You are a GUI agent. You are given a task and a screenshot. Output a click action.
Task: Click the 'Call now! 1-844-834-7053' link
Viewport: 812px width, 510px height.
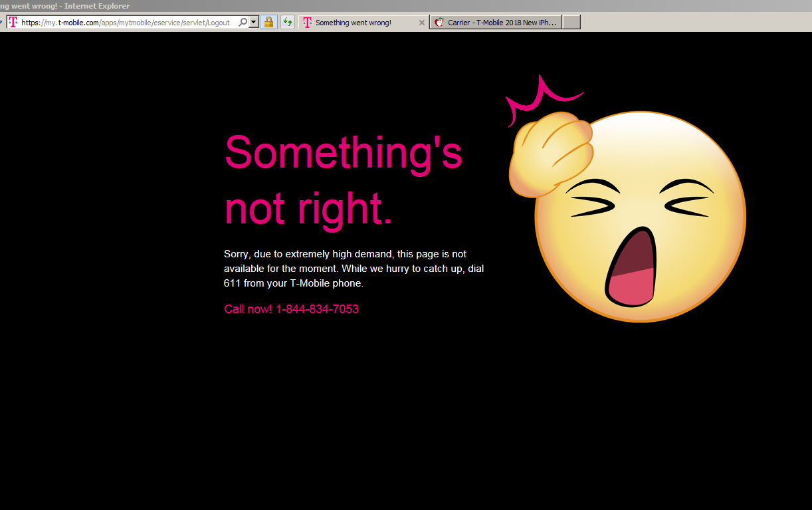tap(291, 309)
